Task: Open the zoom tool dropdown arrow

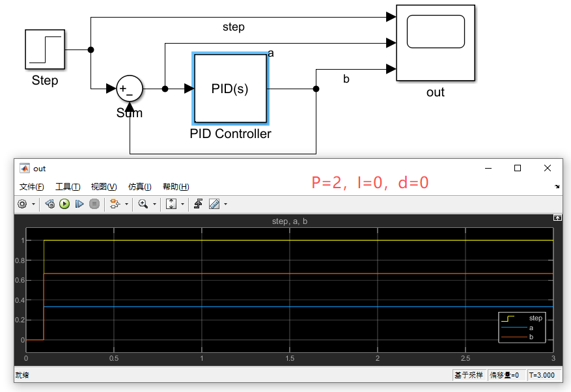Action: pos(154,204)
